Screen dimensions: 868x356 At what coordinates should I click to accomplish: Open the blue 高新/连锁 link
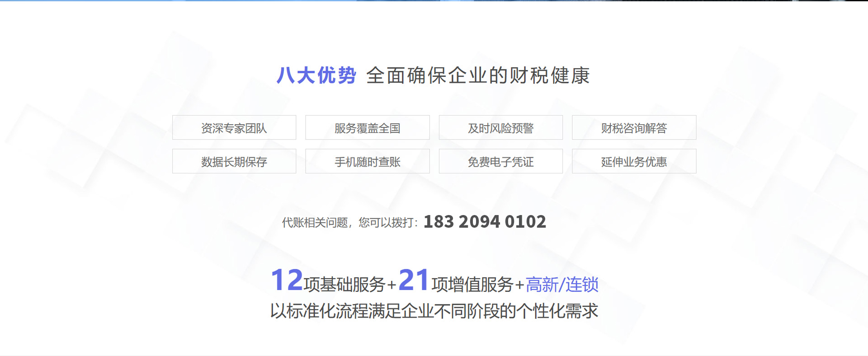click(562, 285)
